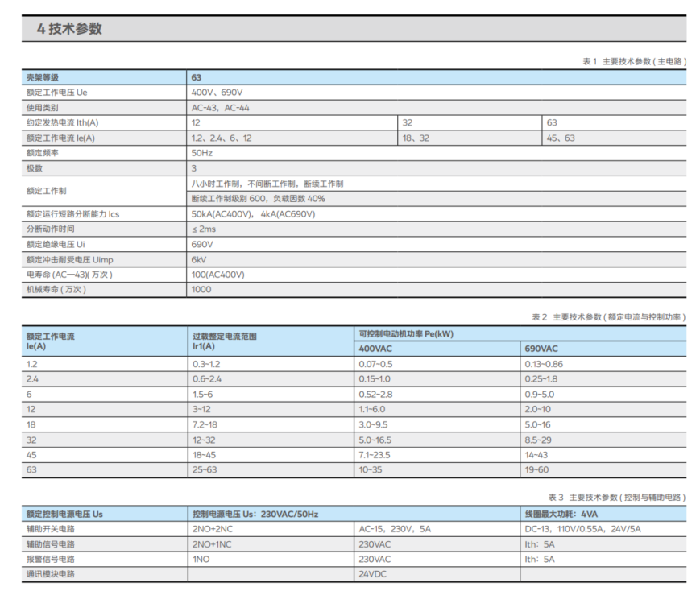Click the "额定频率" row label
700x591 pixels.
(43, 153)
